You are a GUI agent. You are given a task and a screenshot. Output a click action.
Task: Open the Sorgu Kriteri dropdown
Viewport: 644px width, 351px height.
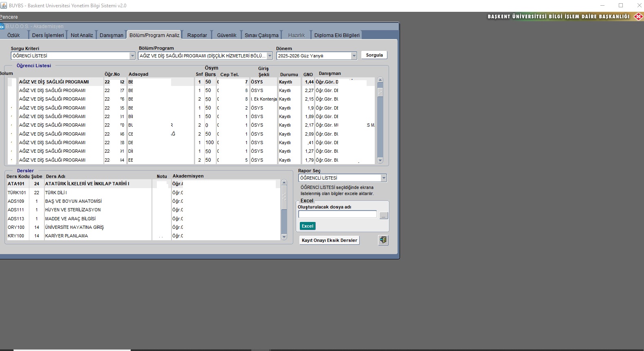coord(132,56)
